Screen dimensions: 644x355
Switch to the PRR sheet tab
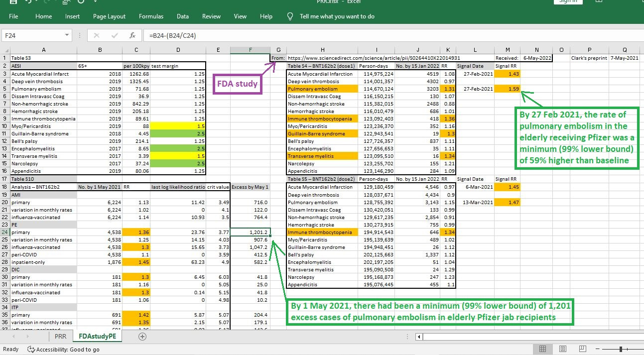60,337
